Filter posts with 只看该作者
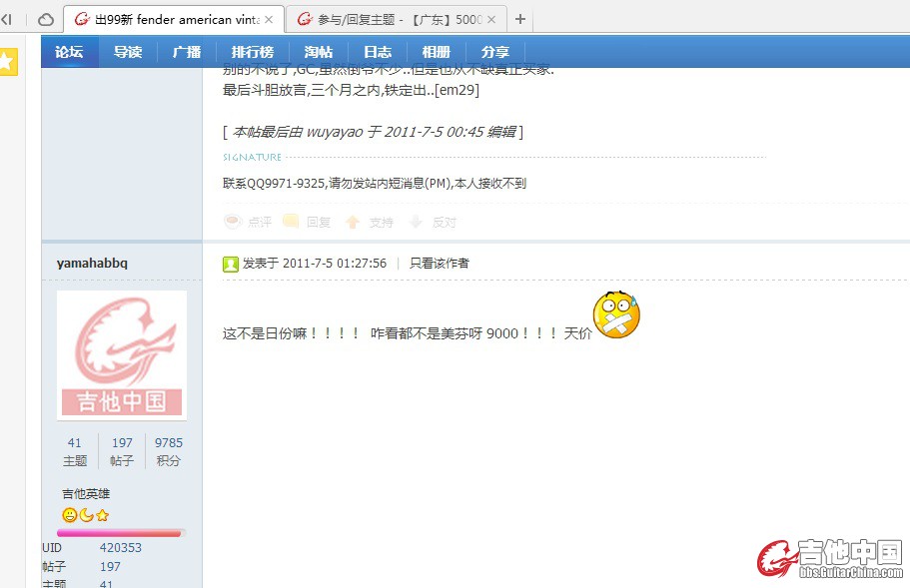Screen dimensions: 910x588 (439, 264)
